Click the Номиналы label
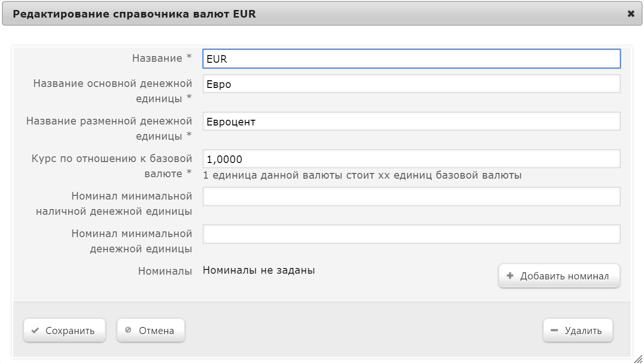The height and width of the screenshot is (364, 644). [165, 271]
